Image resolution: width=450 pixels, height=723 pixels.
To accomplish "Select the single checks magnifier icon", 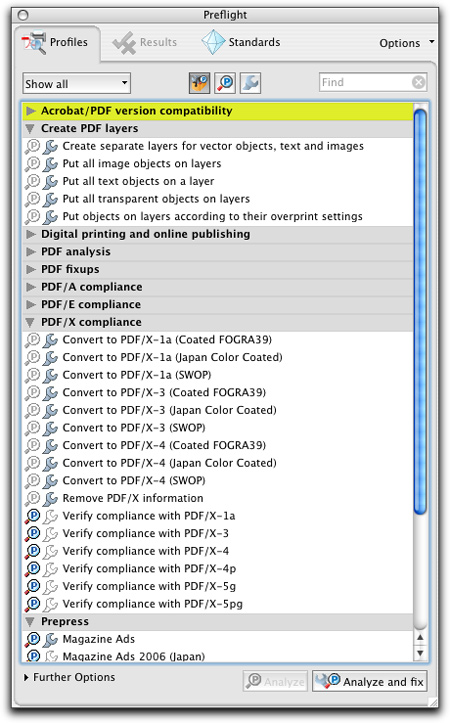I will (225, 83).
